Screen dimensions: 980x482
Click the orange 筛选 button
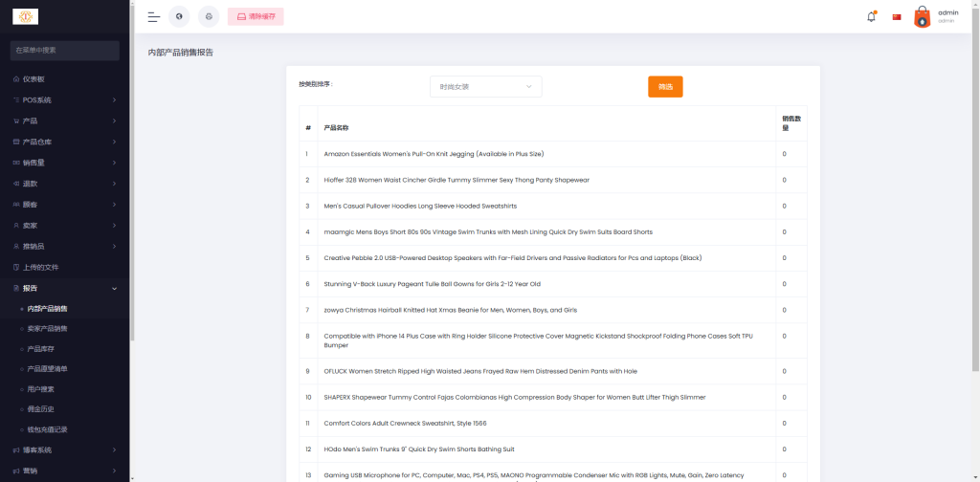665,86
